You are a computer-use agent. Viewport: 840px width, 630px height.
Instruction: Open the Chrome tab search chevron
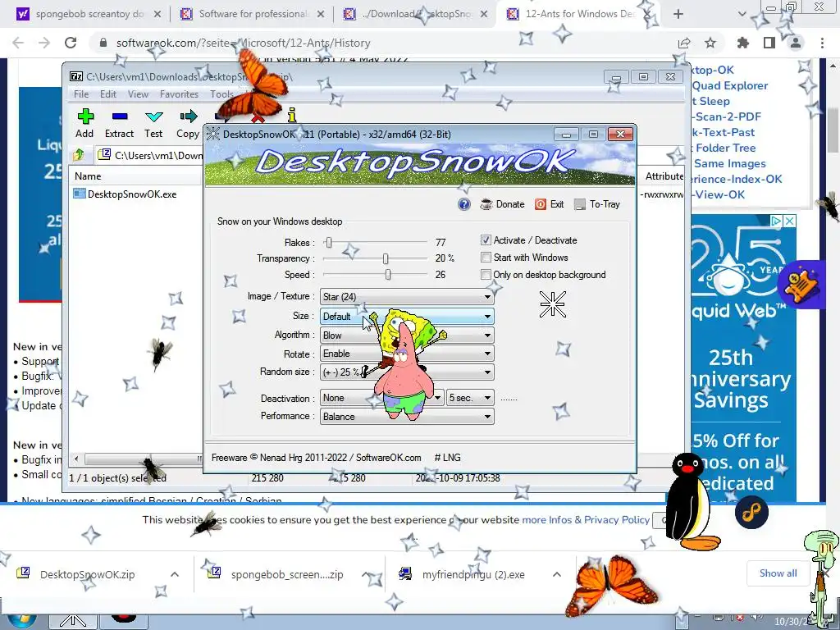[x=742, y=14]
